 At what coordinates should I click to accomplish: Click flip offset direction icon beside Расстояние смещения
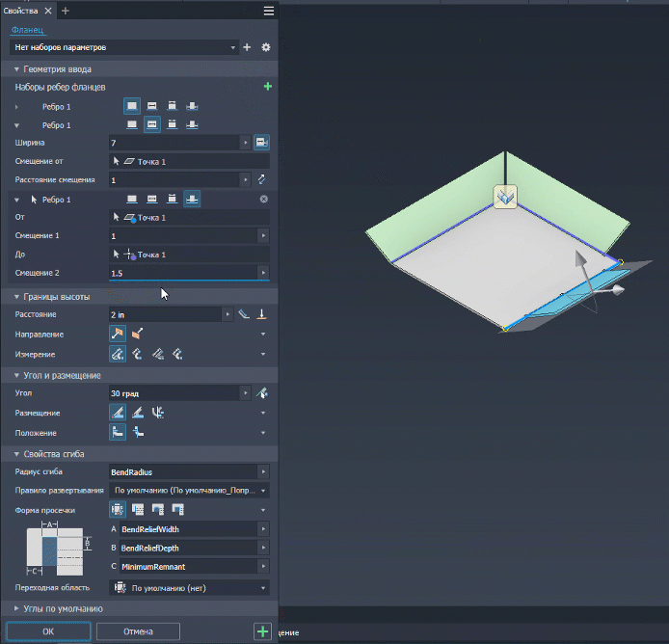click(x=261, y=179)
